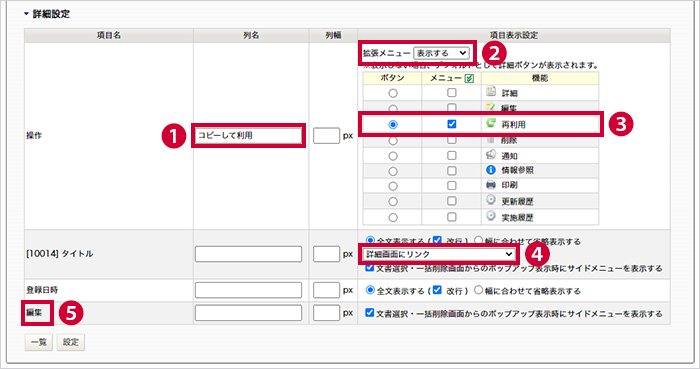This screenshot has width=700, height=369.
Task: Click the タイトル row column width field
Action: [326, 254]
